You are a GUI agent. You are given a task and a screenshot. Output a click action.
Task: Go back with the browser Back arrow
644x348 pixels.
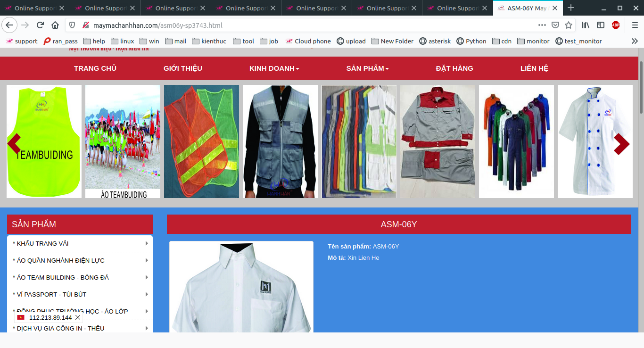10,25
